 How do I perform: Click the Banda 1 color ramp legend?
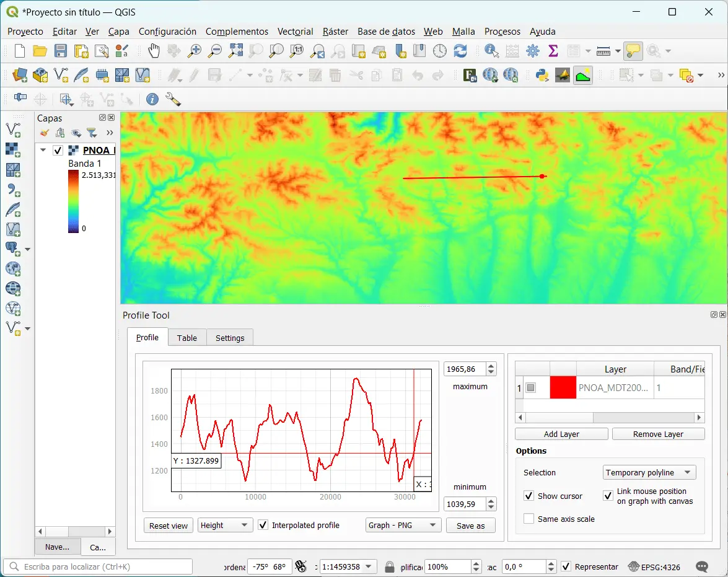pyautogui.click(x=73, y=201)
